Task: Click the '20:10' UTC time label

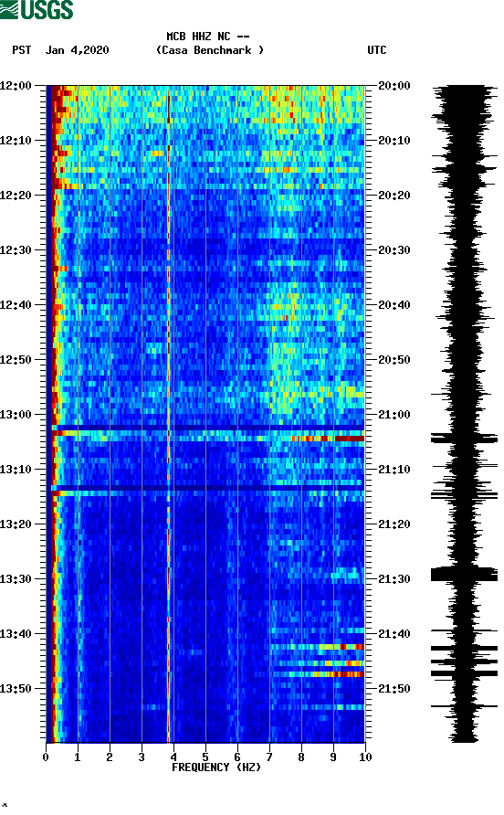Action: [x=394, y=141]
